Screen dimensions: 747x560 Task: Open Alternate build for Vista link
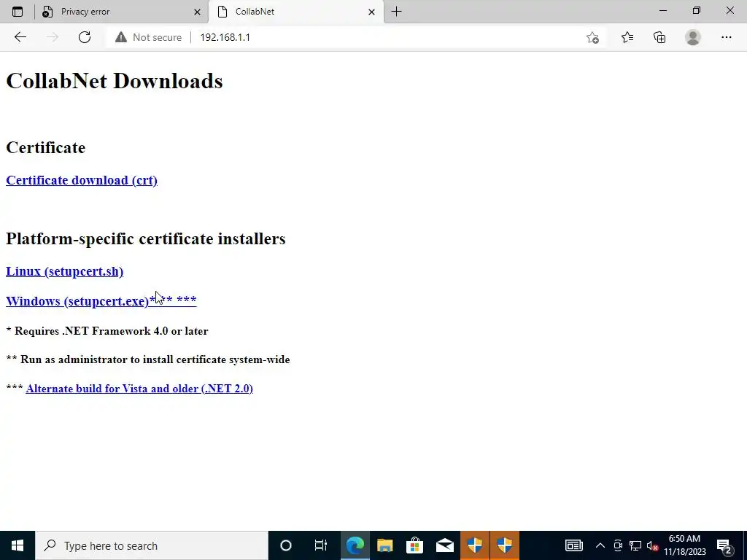tap(139, 389)
